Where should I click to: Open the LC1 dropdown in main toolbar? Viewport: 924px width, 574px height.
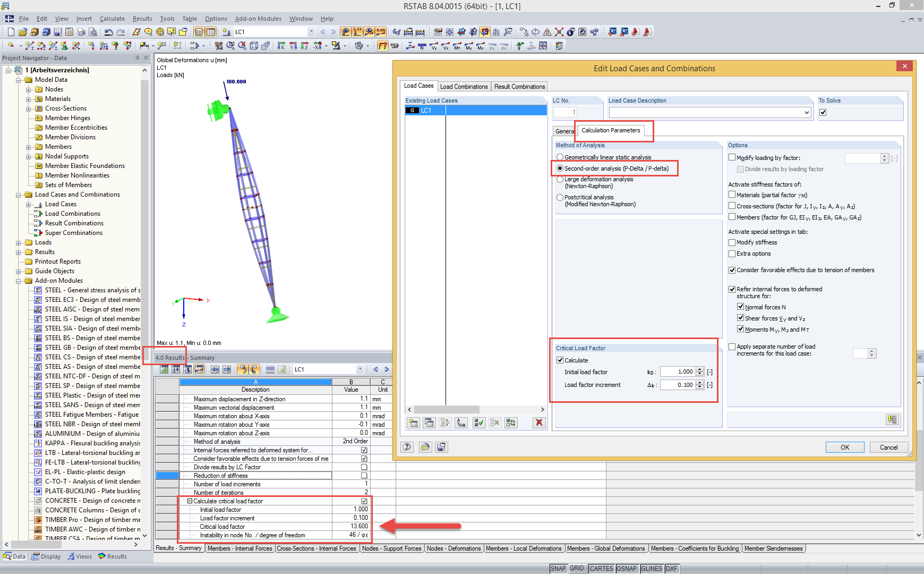pyautogui.click(x=311, y=32)
